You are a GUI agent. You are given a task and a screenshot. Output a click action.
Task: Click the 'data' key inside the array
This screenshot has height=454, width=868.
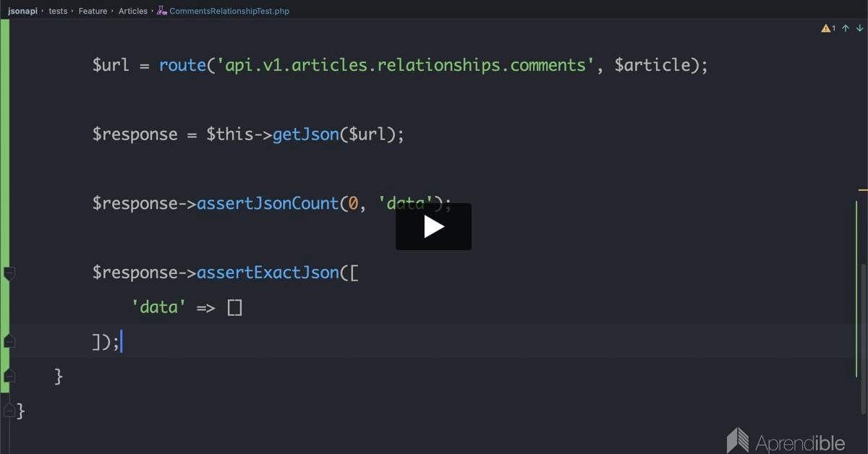[159, 307]
